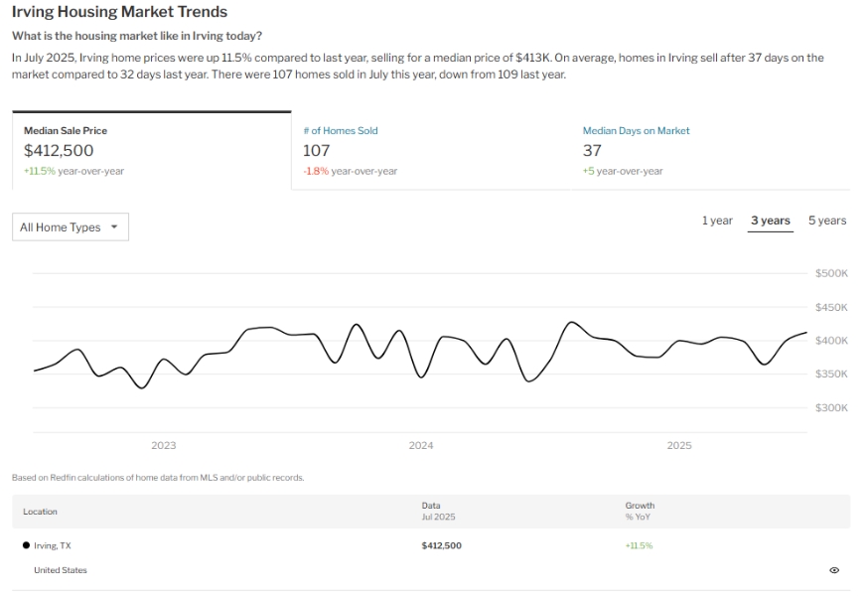
Task: Open the All Home Types dropdown
Action: (70, 227)
